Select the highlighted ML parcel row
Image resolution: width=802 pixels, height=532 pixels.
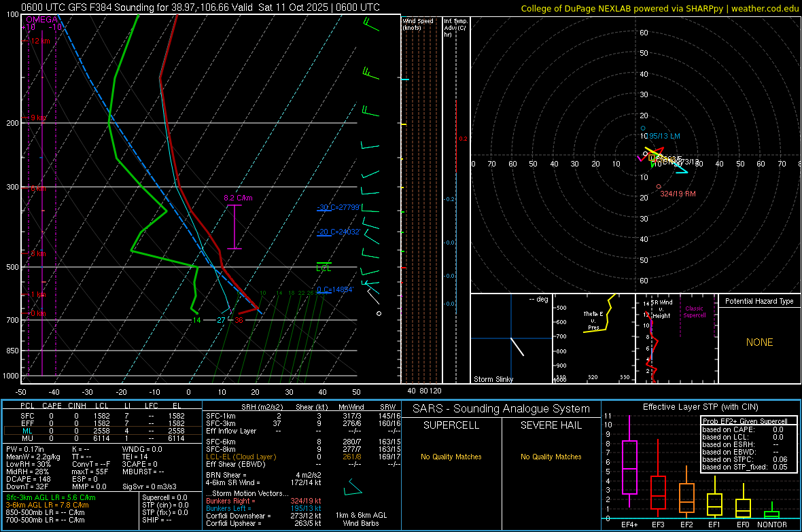tap(103, 431)
